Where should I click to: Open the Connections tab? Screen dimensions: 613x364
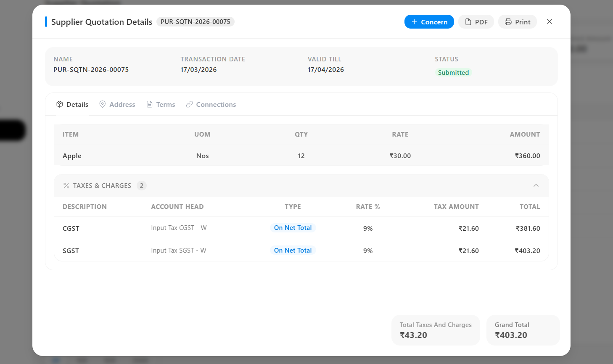click(211, 104)
